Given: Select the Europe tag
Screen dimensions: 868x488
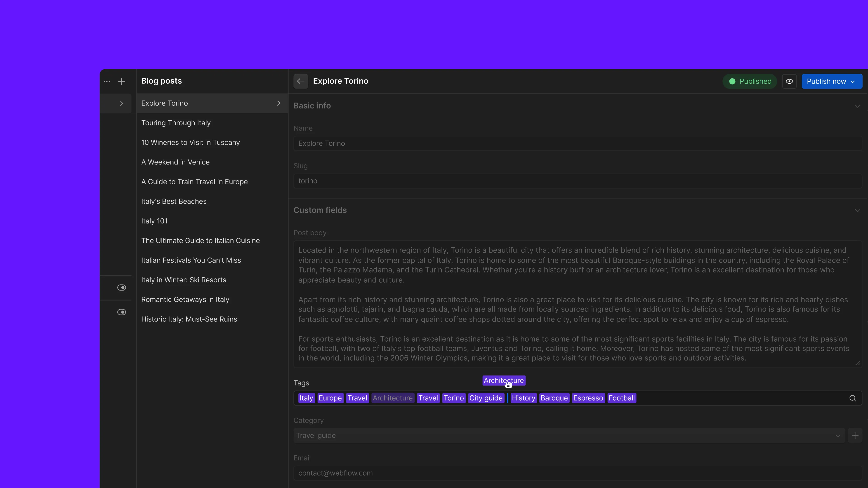Looking at the screenshot, I should click(x=330, y=398).
